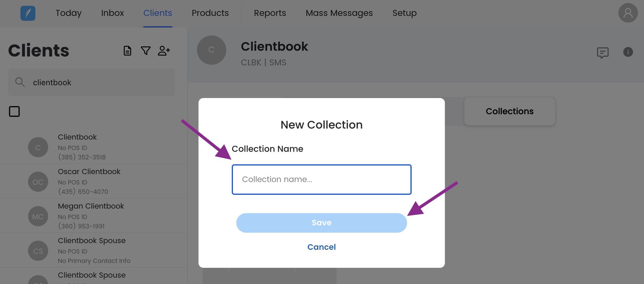644x284 pixels.
Task: Click the document export icon beside Clients
Action: 127,51
